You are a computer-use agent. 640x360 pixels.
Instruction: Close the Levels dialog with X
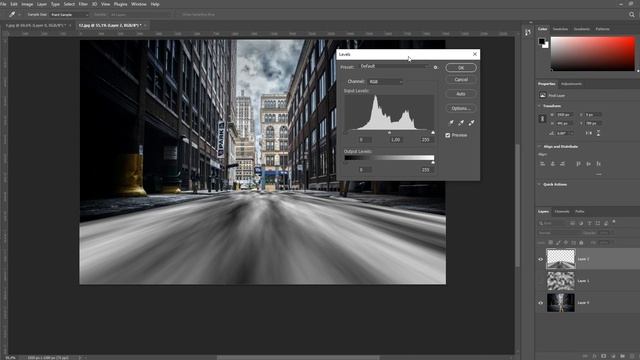(x=475, y=54)
